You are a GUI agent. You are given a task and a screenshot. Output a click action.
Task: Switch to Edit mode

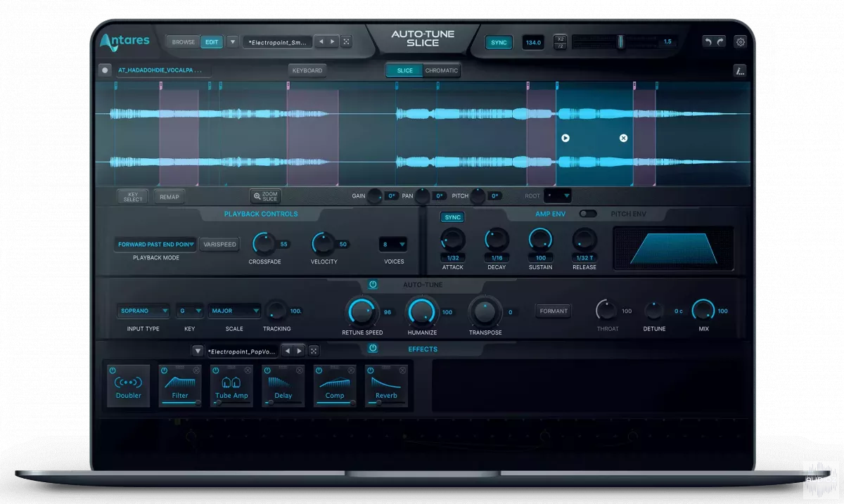pos(211,42)
